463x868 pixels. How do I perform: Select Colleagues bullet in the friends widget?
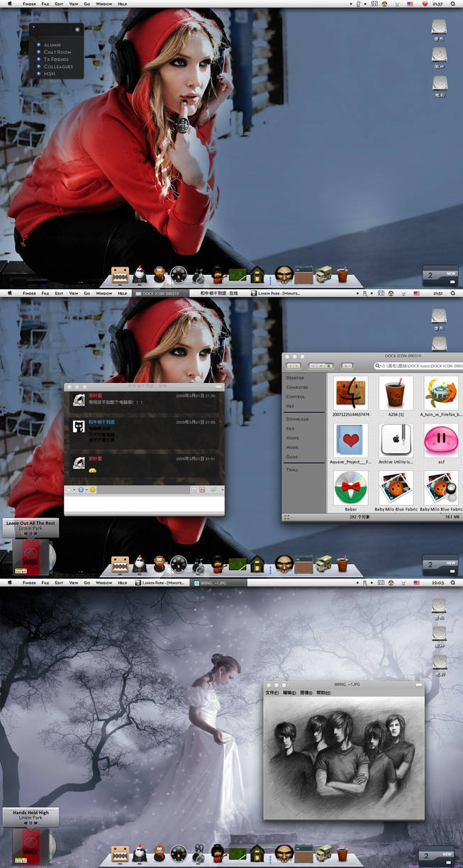point(39,66)
